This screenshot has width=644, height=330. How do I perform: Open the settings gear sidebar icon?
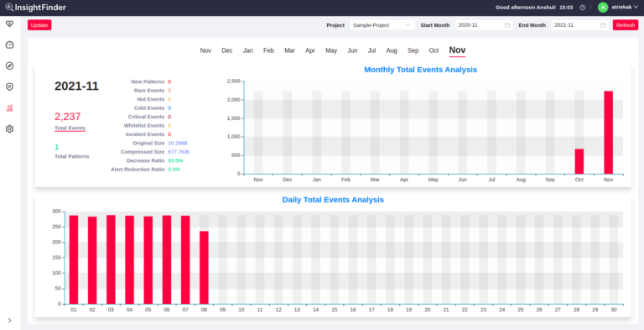[x=9, y=128]
